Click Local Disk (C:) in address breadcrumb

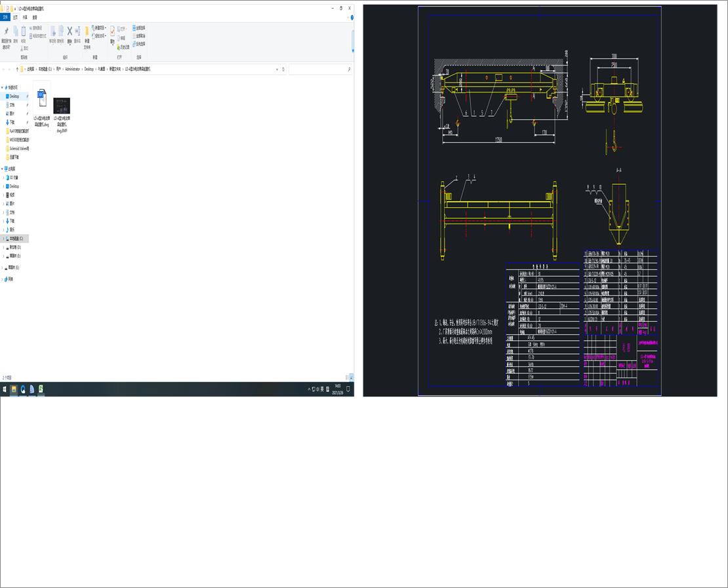click(x=45, y=69)
